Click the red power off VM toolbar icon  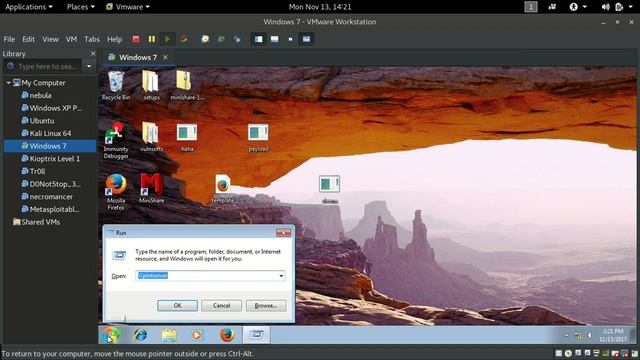tap(136, 39)
